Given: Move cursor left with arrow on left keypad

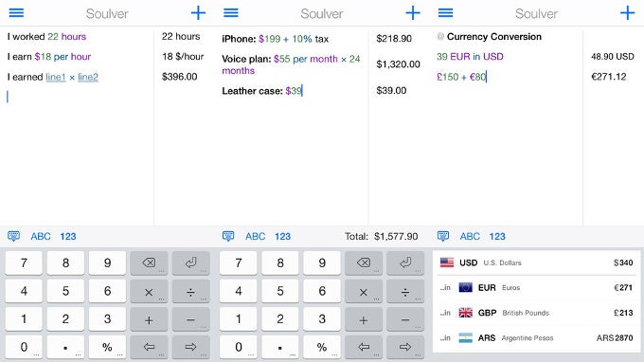Looking at the screenshot, I should tap(149, 347).
